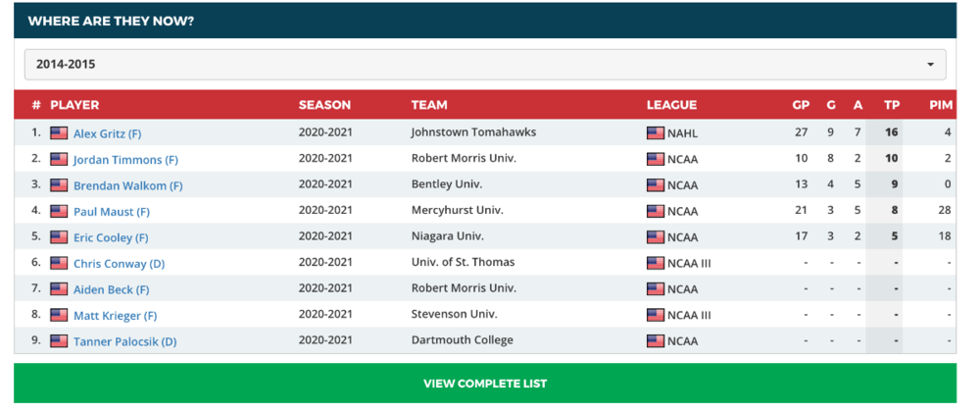Sort by the PIM column header
The width and height of the screenshot is (980, 412).
[x=941, y=105]
